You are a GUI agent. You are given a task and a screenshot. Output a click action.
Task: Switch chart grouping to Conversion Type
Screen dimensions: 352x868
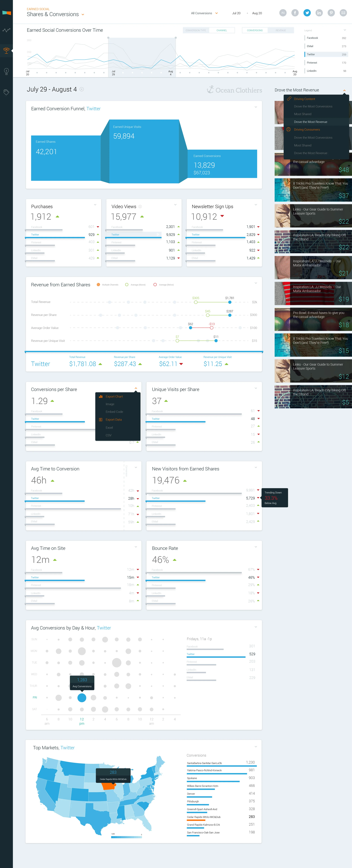[196, 30]
